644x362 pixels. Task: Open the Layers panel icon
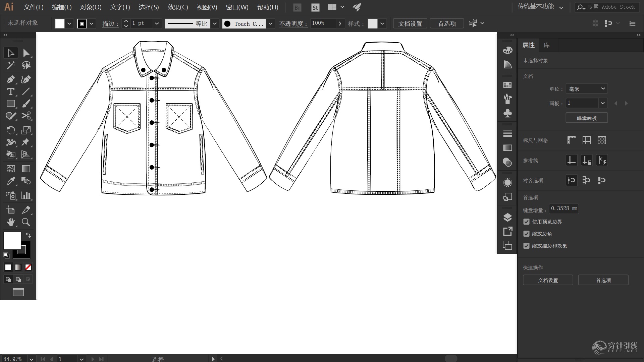point(507,217)
